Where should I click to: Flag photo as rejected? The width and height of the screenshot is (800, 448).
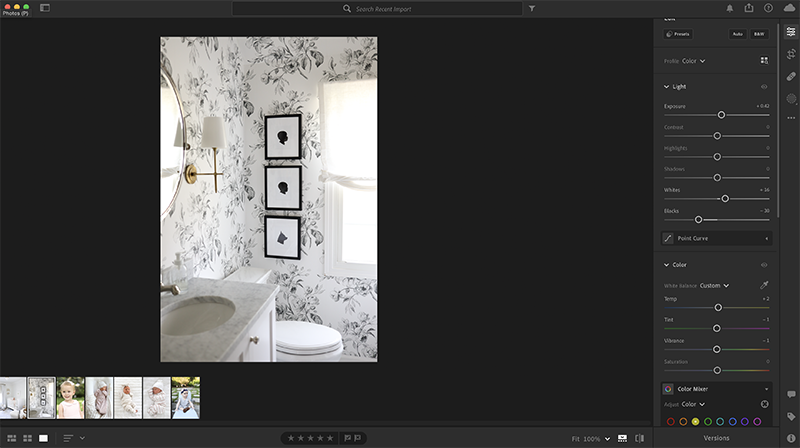point(358,438)
